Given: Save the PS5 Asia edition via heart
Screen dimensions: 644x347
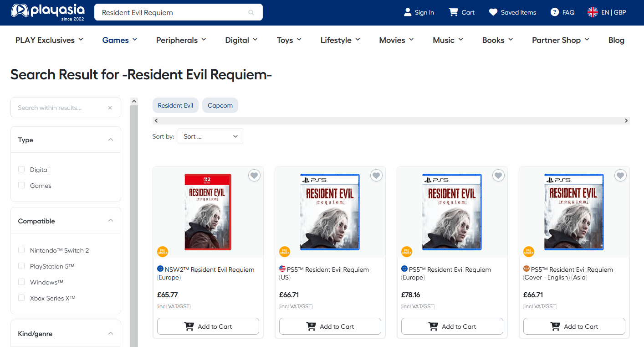Looking at the screenshot, I should coord(620,175).
